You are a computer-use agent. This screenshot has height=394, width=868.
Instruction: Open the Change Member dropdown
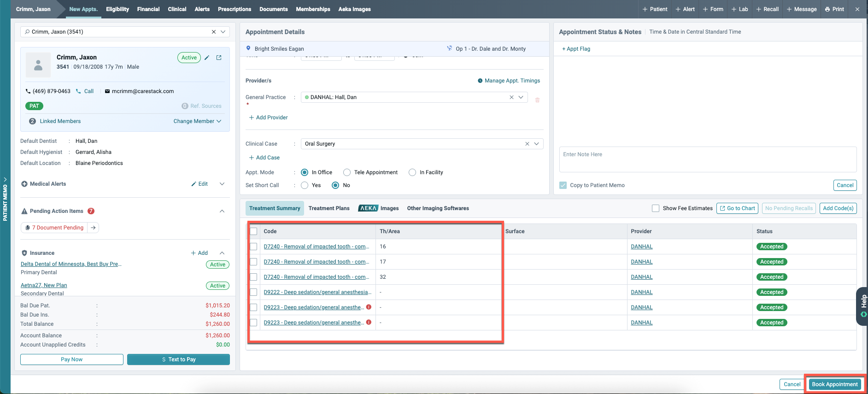pos(197,121)
